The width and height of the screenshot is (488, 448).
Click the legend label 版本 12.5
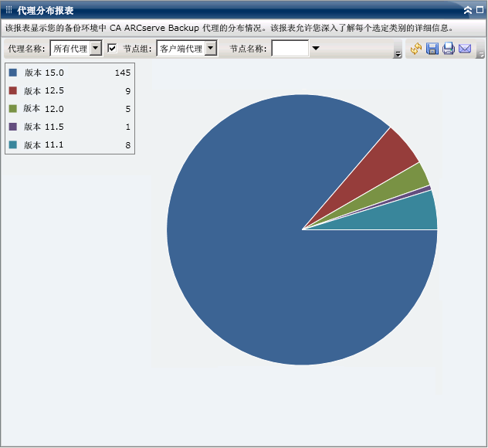coord(44,90)
